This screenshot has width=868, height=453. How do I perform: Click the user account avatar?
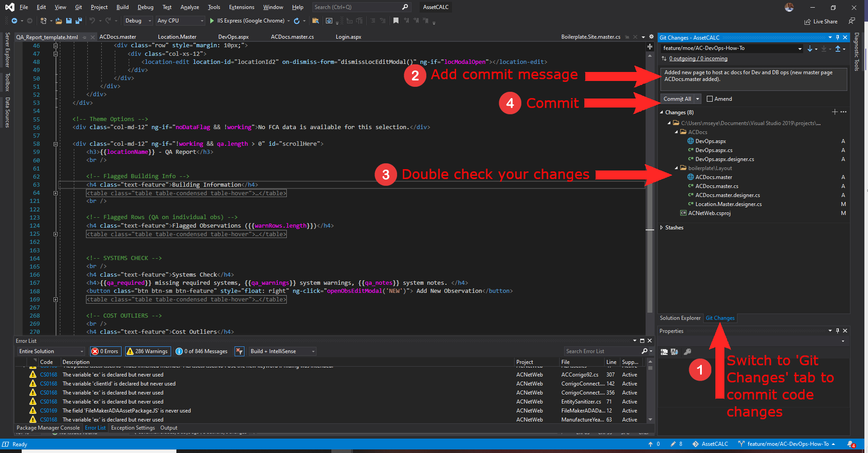click(x=789, y=7)
